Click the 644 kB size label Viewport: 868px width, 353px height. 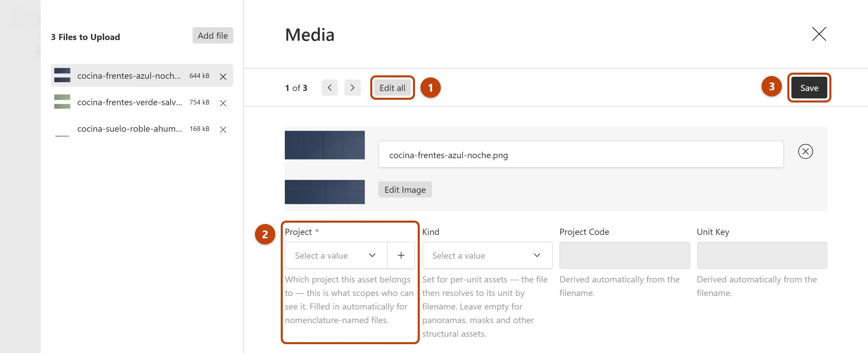tap(199, 76)
